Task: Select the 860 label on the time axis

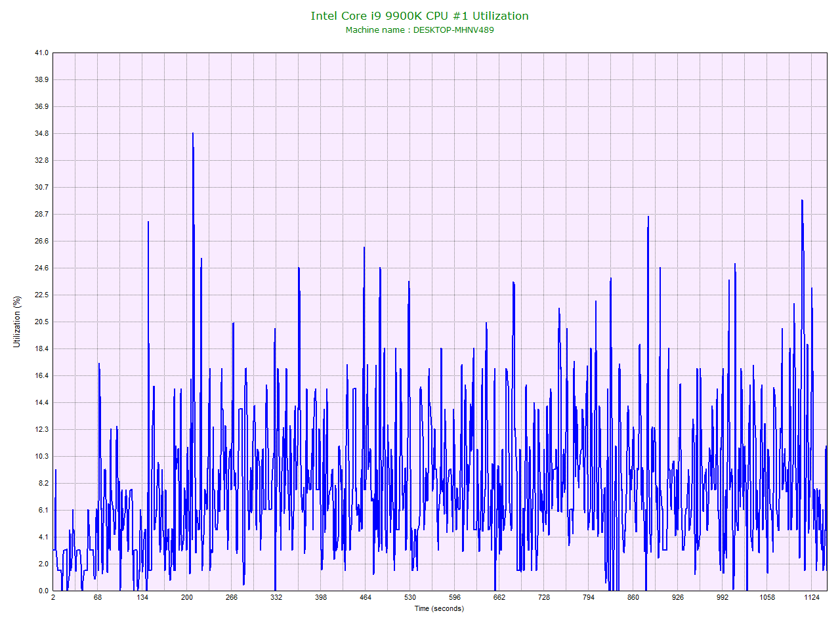Action: click(633, 597)
